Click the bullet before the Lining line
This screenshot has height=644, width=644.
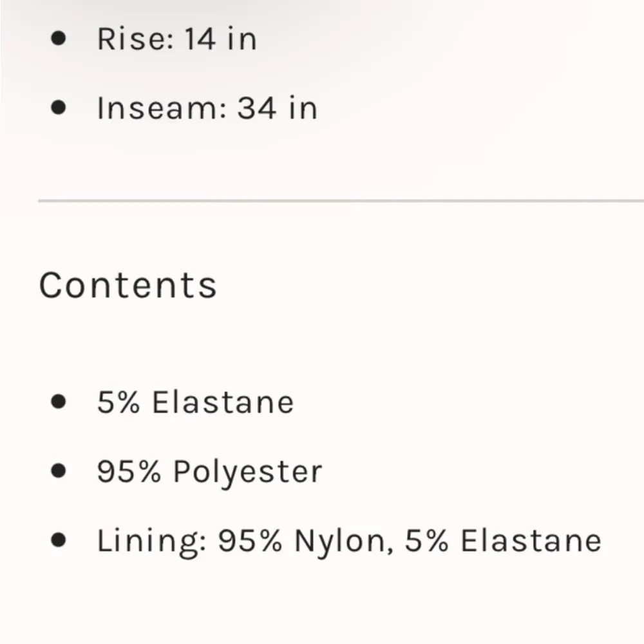tap(59, 540)
